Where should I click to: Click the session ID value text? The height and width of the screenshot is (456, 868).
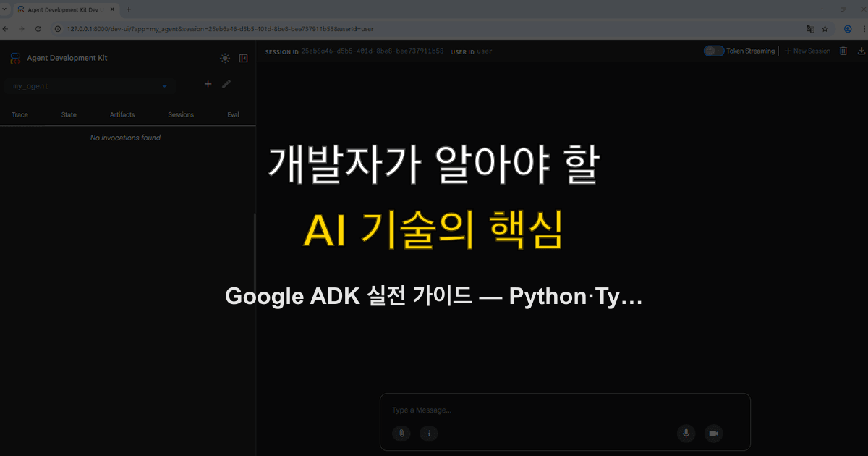(373, 51)
